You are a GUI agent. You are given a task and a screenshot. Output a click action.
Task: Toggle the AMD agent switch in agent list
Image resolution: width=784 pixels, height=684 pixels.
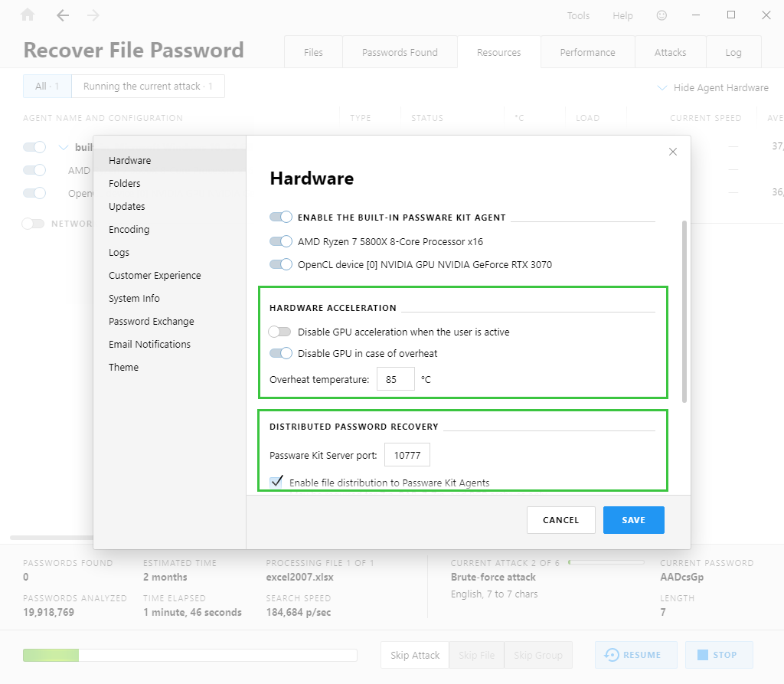(x=34, y=170)
